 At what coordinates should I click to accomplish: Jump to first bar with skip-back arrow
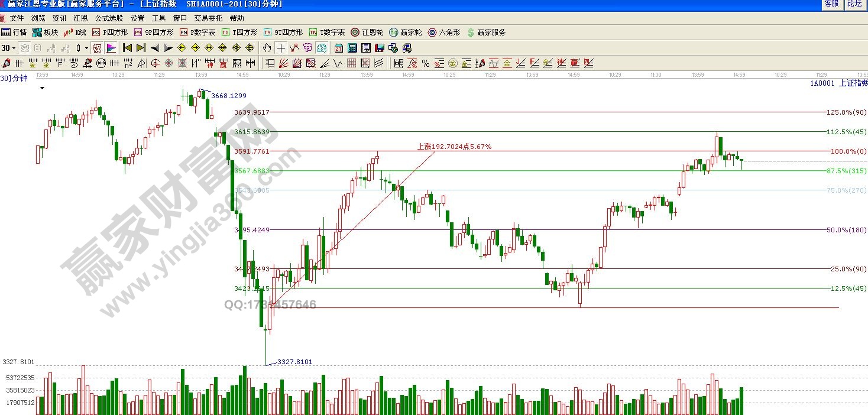127,48
